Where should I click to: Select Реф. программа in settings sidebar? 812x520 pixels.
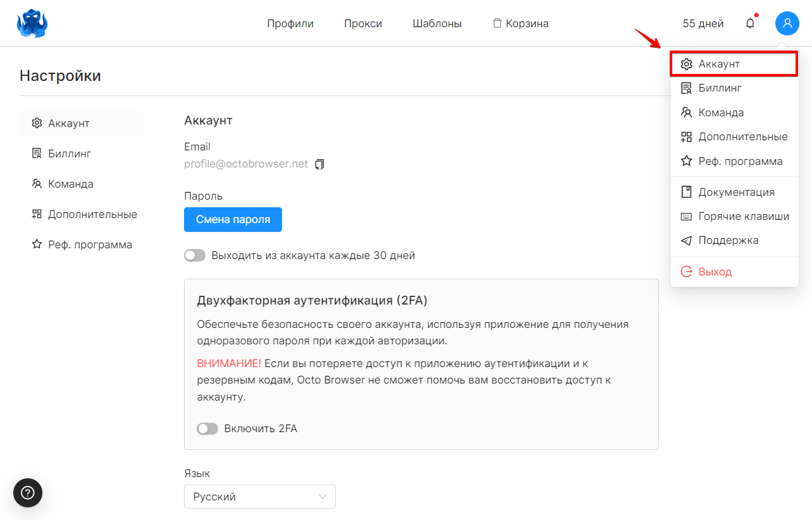point(82,245)
